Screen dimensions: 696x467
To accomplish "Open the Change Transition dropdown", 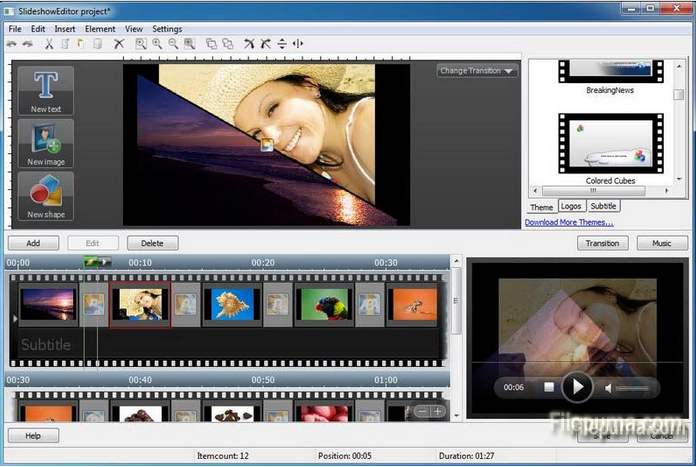I will coord(477,71).
